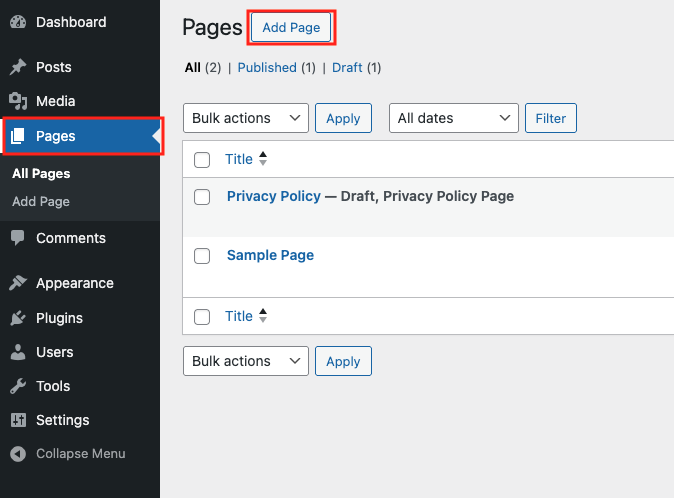Click the Users person icon
Screen dimensions: 674x498
(x=18, y=352)
